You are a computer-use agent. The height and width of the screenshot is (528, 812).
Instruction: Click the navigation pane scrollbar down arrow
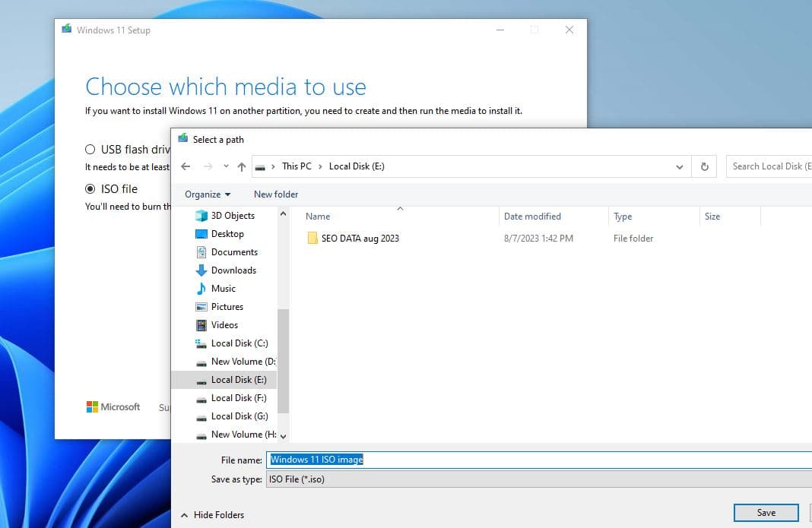284,436
